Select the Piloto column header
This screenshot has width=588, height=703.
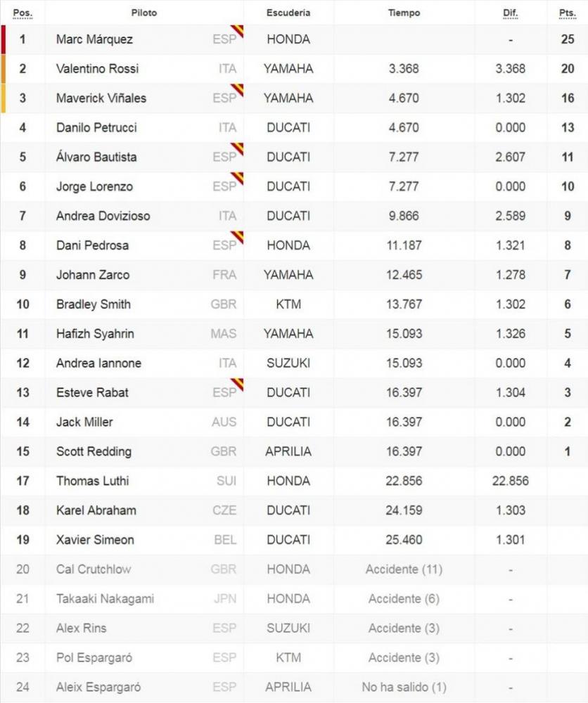point(144,13)
